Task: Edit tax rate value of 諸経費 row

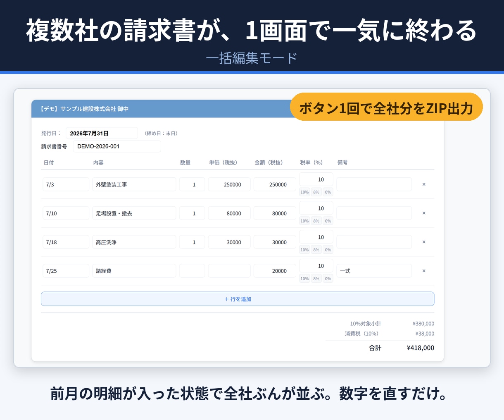Action: [x=316, y=266]
